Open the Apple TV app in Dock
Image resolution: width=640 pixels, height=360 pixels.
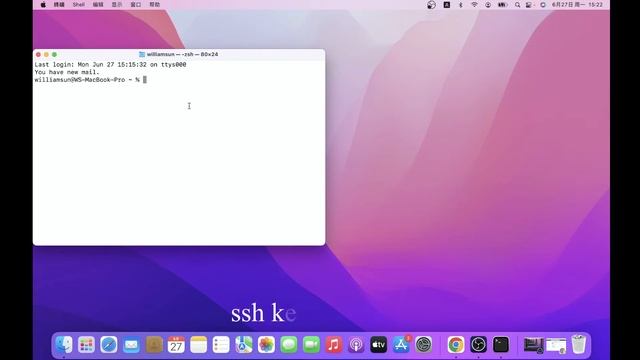(378, 345)
